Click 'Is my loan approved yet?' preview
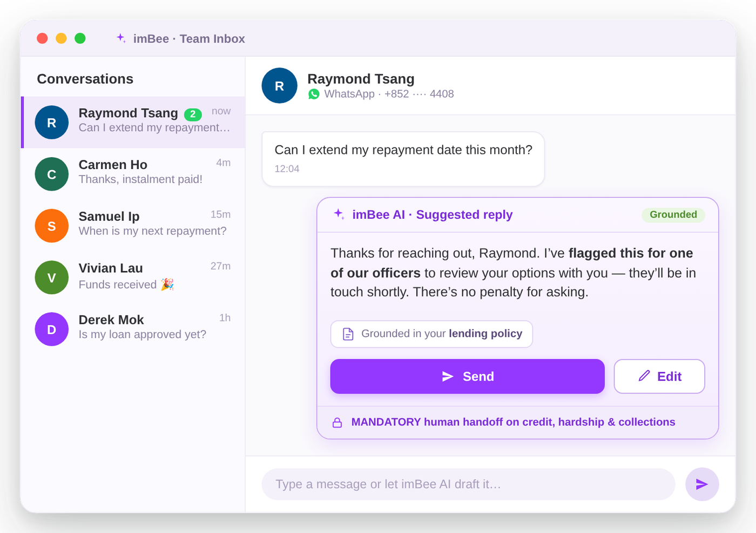Screen dimensions: 756x533 (143, 334)
